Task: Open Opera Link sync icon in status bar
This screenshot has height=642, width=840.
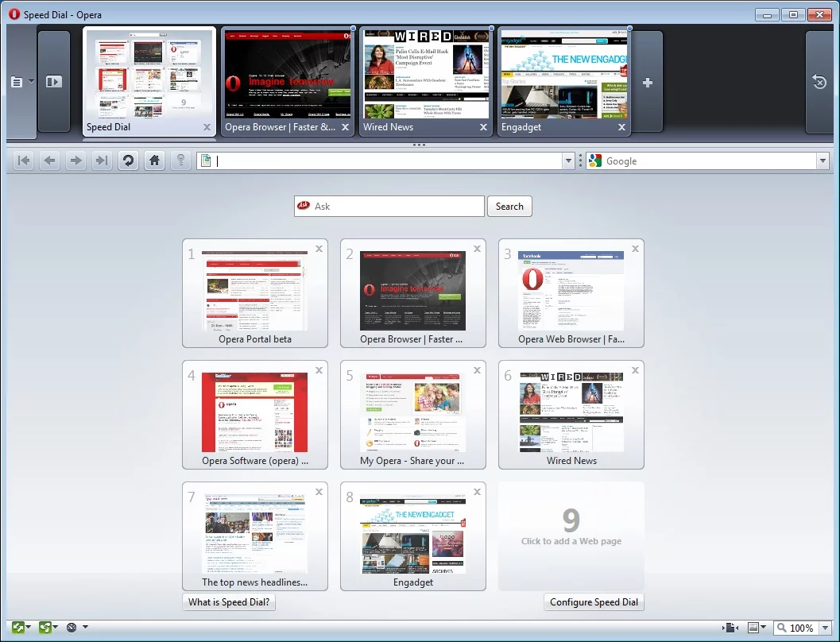Action: [17, 627]
